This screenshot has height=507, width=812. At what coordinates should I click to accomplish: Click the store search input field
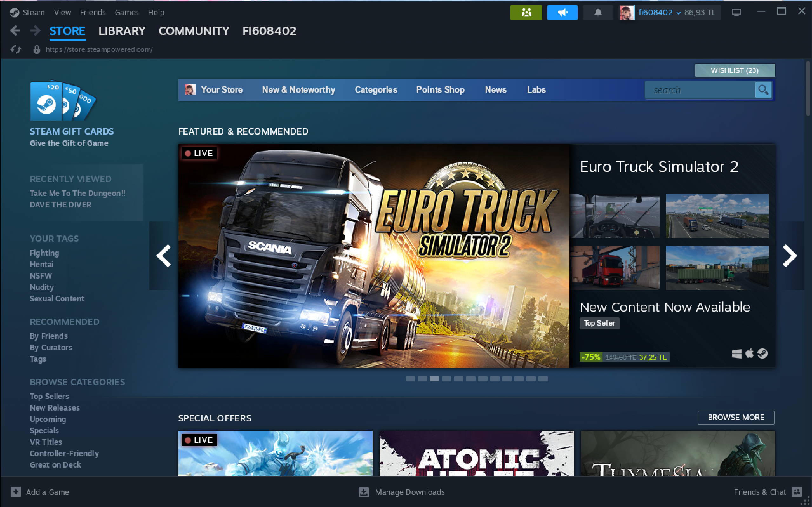699,90
